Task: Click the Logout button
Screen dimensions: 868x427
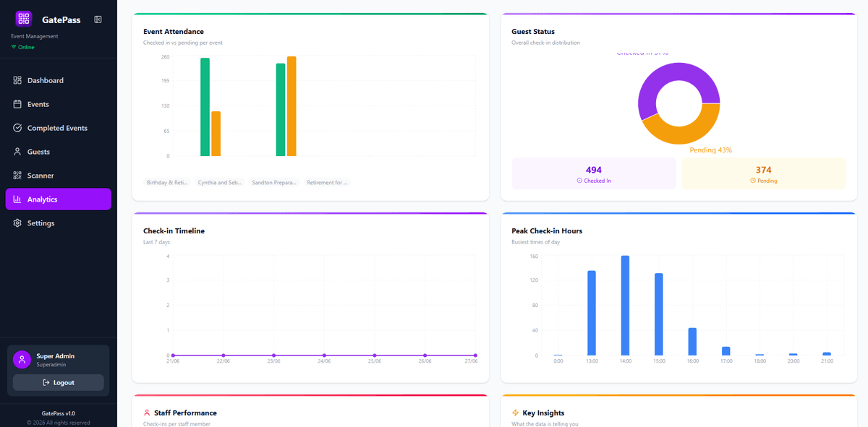Action: pyautogui.click(x=58, y=382)
